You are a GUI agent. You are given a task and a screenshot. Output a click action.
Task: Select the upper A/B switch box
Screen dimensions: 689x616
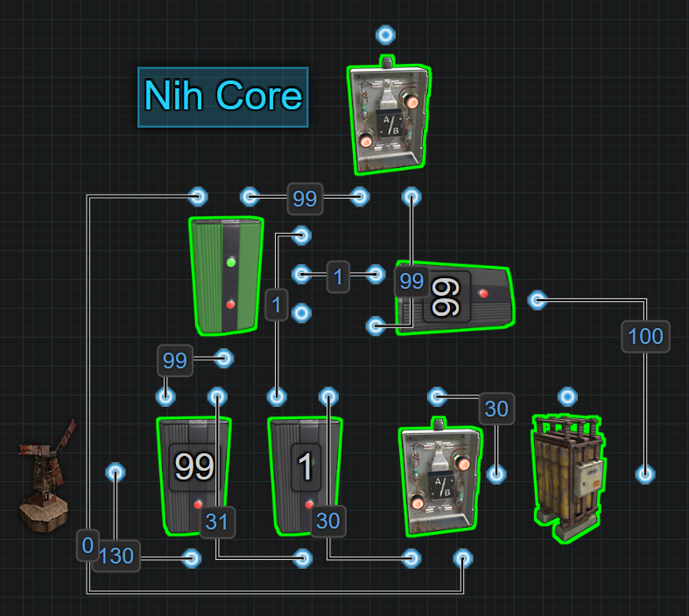(389, 115)
